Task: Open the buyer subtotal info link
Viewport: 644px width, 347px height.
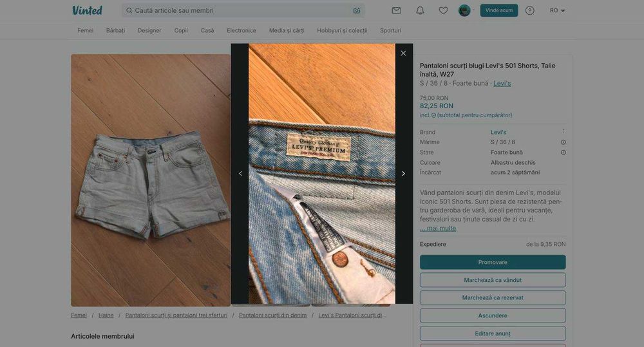Action: coord(466,115)
